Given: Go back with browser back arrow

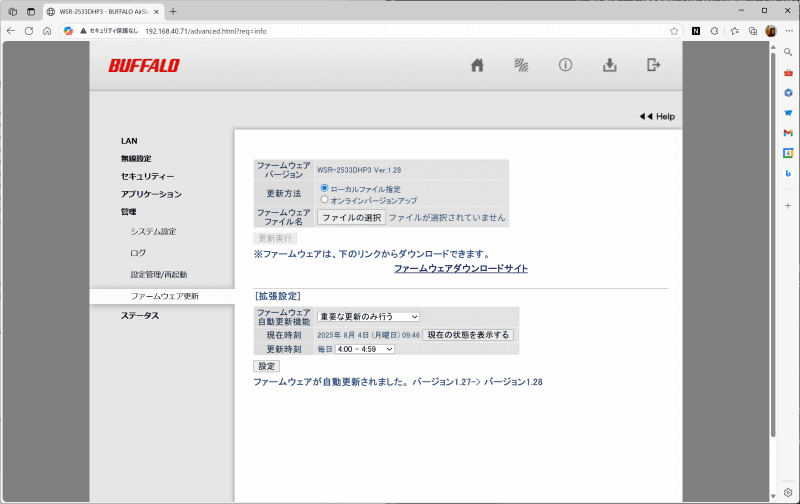Looking at the screenshot, I should 11,31.
